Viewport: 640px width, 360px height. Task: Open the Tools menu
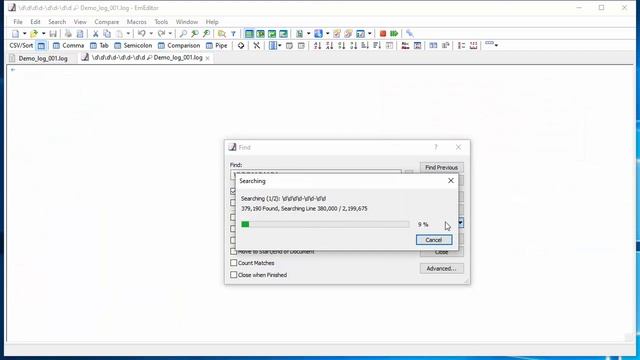(x=161, y=22)
